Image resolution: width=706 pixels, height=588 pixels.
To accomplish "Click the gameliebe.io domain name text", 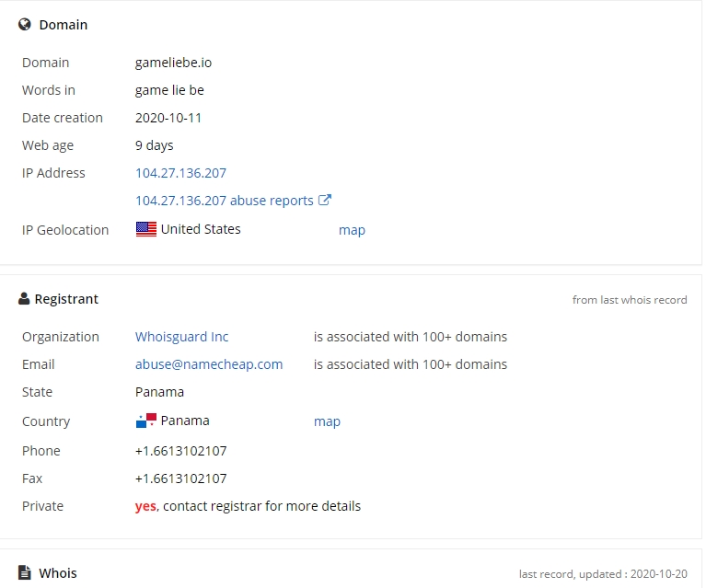I will point(173,63).
